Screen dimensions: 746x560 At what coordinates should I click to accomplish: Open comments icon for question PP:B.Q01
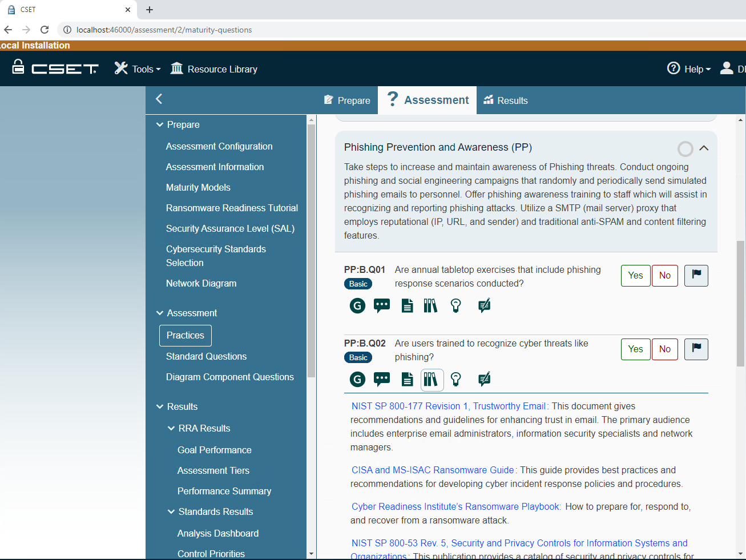(381, 306)
